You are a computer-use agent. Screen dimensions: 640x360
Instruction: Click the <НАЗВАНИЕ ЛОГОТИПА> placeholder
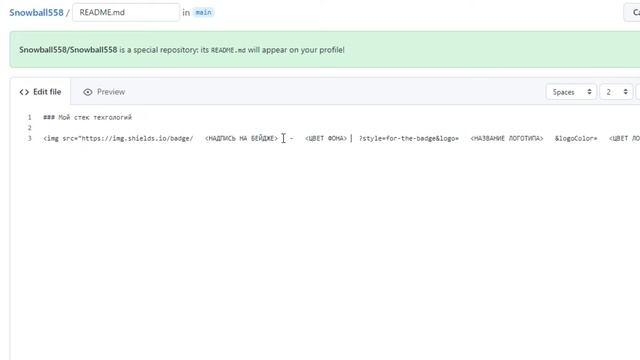(507, 138)
